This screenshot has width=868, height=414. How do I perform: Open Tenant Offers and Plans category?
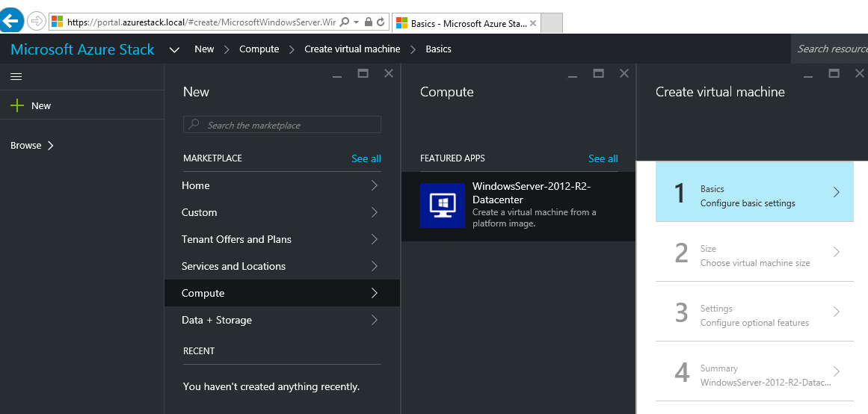pyautogui.click(x=282, y=239)
